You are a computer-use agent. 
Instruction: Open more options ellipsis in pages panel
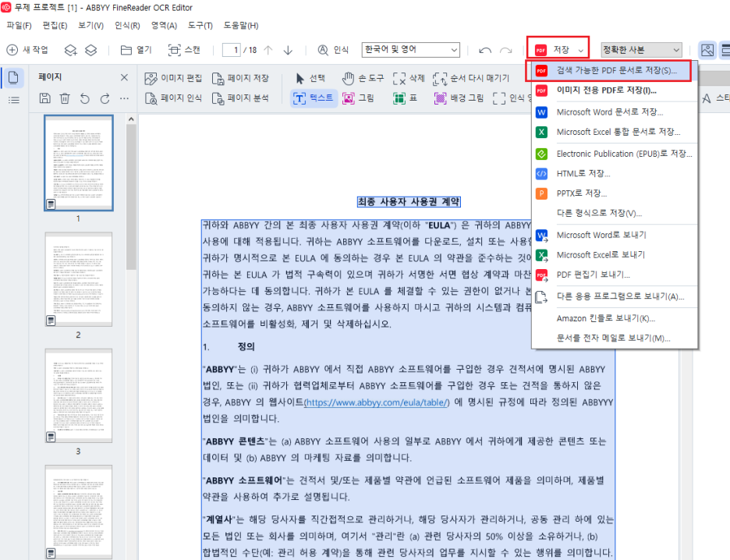[x=124, y=98]
